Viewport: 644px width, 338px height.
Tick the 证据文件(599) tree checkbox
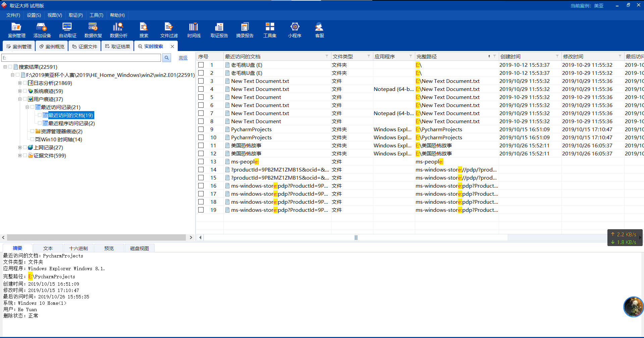coord(25,155)
